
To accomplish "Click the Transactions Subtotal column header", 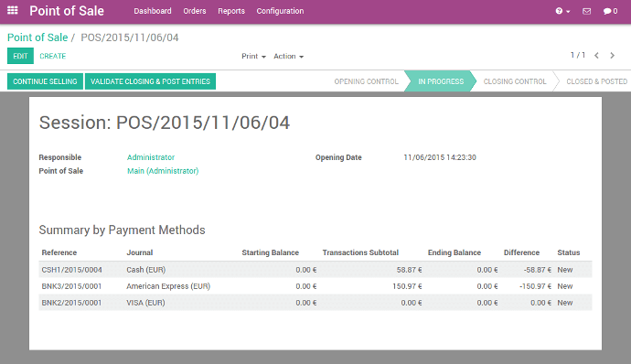I will (x=360, y=252).
